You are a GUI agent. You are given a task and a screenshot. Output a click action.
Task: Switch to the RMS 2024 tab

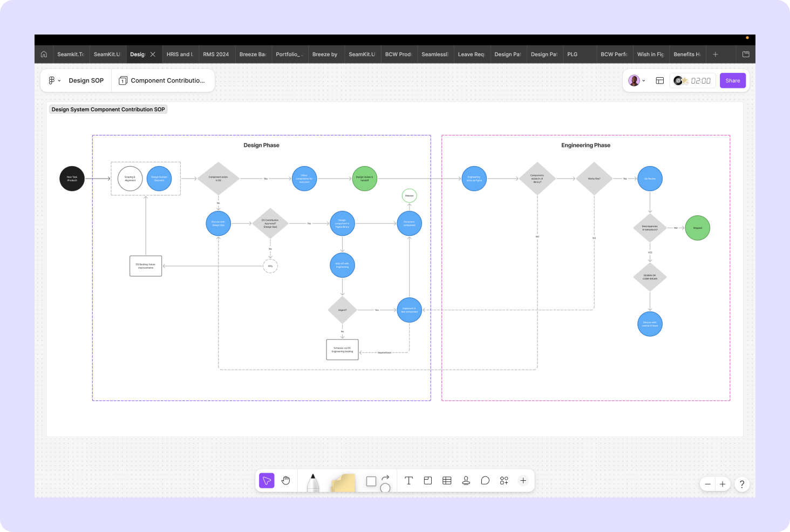click(x=216, y=54)
